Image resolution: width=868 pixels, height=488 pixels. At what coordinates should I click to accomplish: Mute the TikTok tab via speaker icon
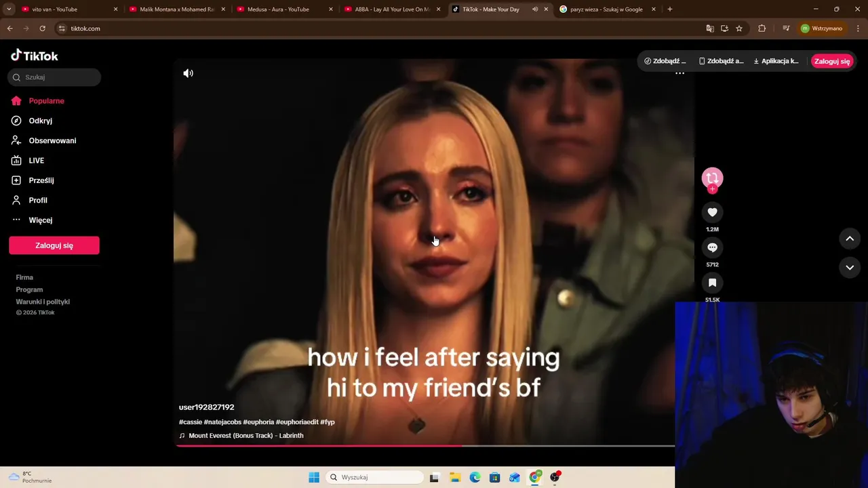pos(535,9)
